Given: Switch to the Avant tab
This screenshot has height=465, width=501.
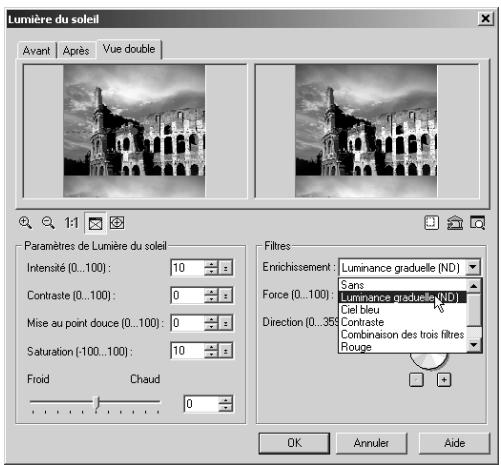Looking at the screenshot, I should point(36,51).
